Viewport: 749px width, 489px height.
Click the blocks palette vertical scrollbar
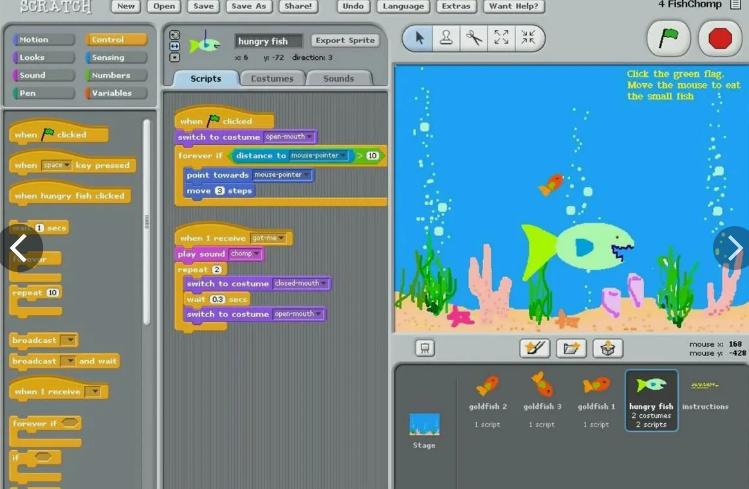click(x=147, y=222)
